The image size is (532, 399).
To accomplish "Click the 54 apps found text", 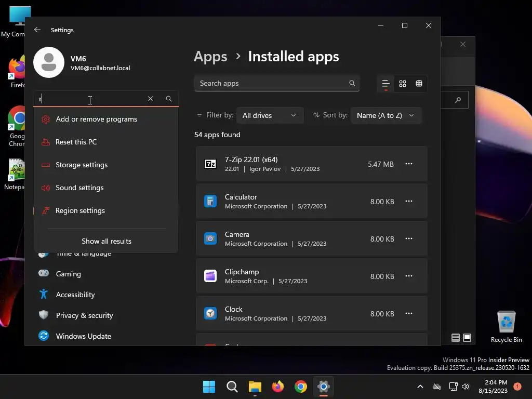I will point(217,135).
